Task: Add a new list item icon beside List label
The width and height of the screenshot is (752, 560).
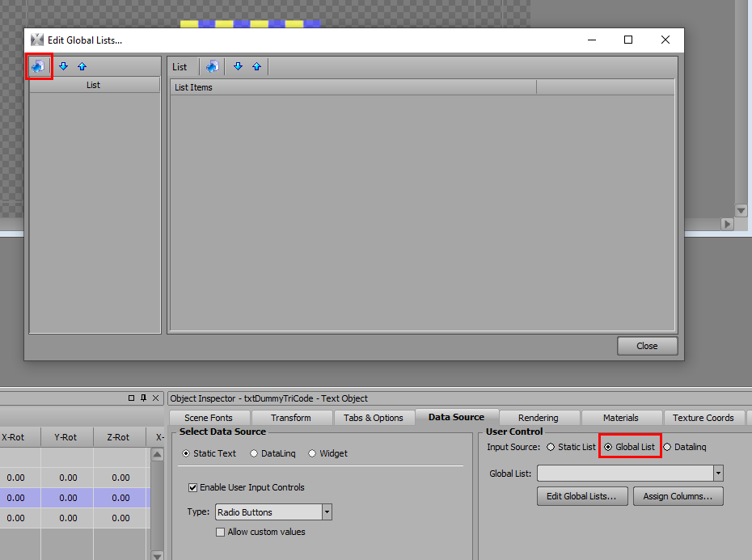Action: (213, 66)
